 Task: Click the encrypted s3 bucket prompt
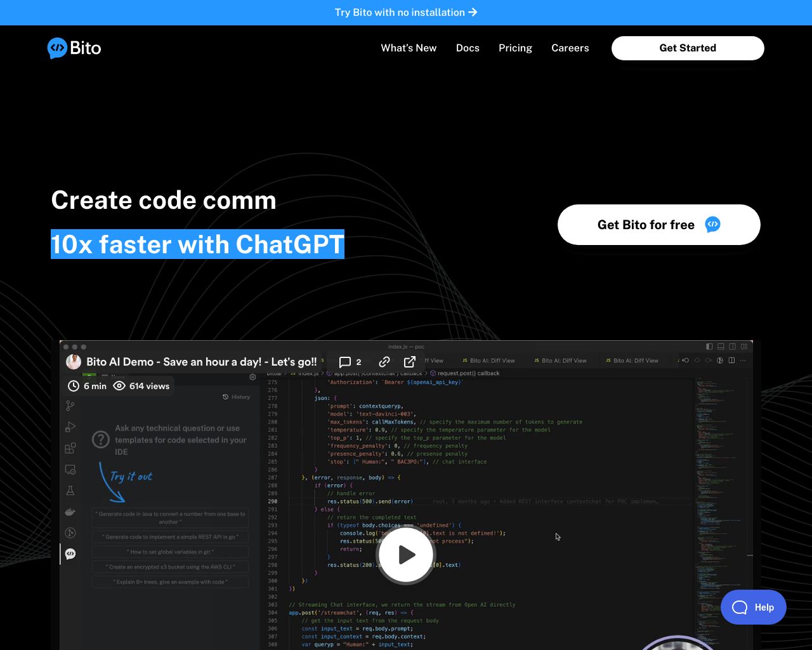point(170,567)
